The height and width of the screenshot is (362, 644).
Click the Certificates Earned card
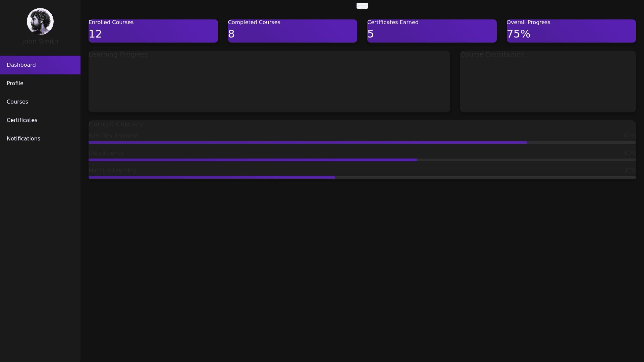point(432,31)
